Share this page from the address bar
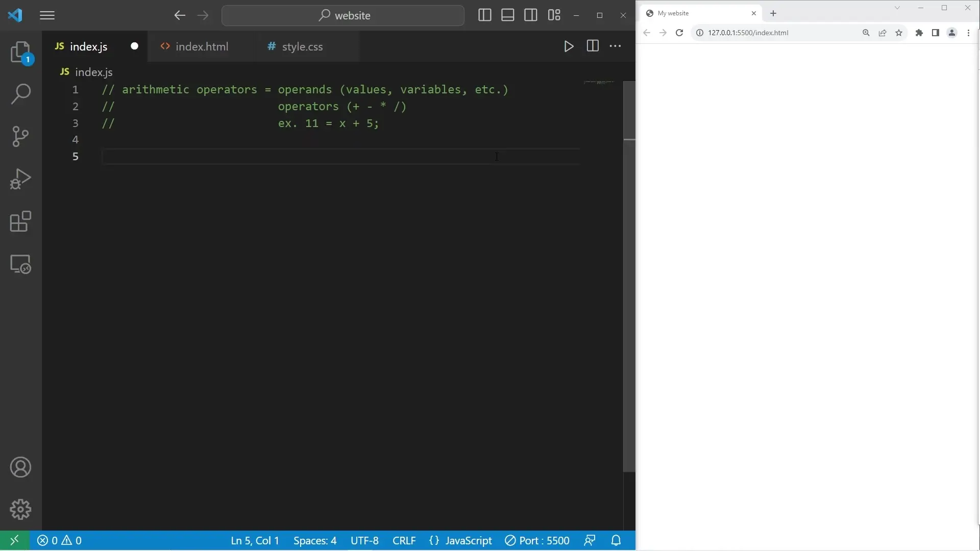This screenshot has height=551, width=980. (883, 33)
